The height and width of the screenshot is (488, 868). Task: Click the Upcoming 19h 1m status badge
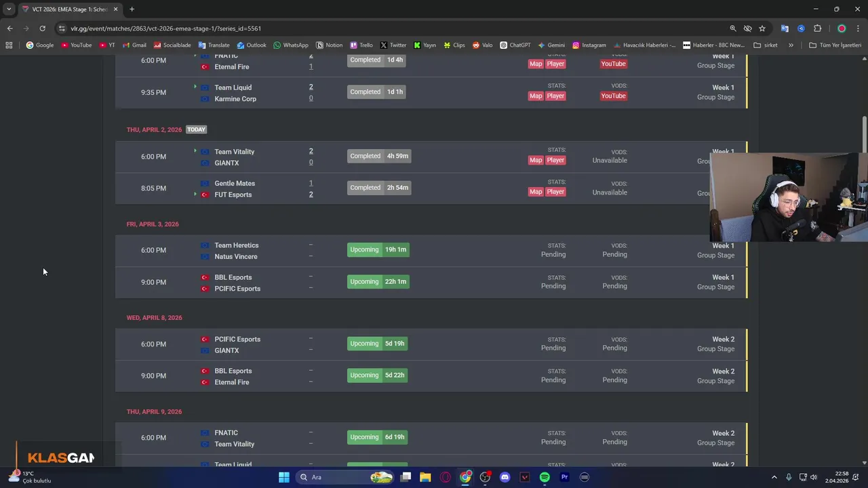click(x=378, y=249)
